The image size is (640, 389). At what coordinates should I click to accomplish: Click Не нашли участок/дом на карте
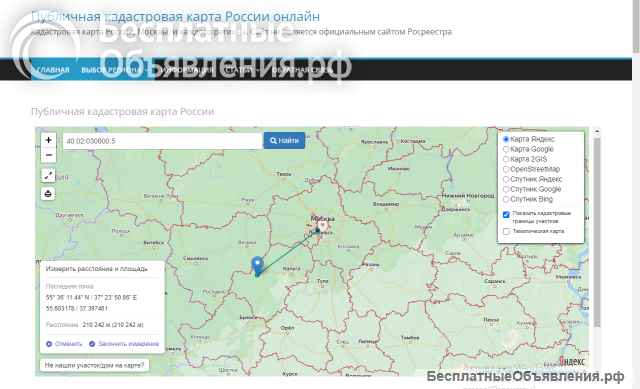pyautogui.click(x=94, y=365)
